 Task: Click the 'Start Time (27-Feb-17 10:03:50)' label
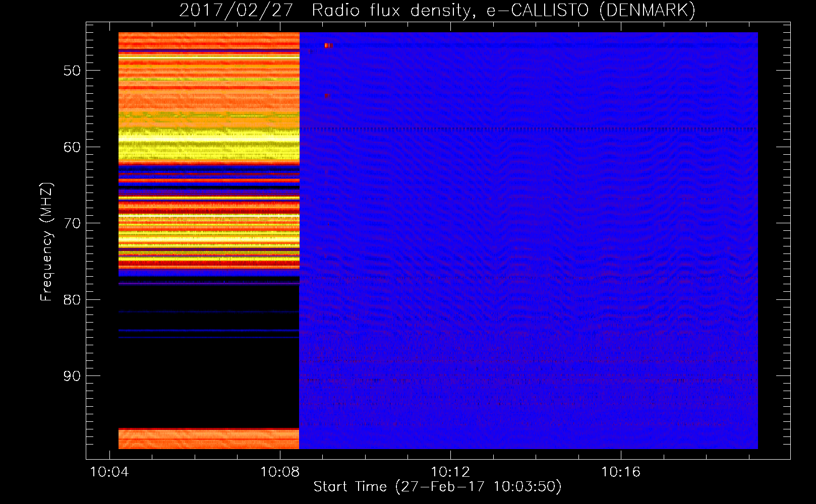click(437, 487)
